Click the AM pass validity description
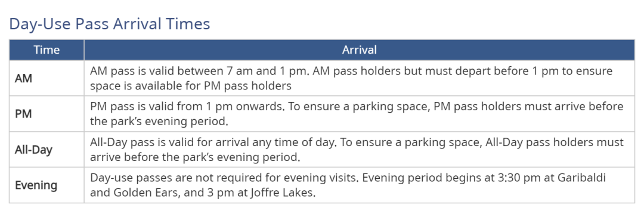The image size is (644, 217). pos(351,79)
